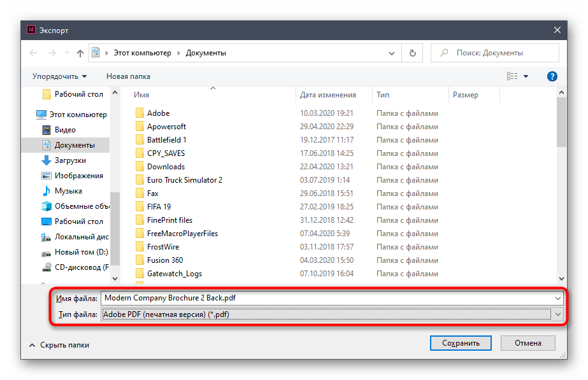588x380 pixels.
Task: Go up one folder level
Action: [x=80, y=53]
